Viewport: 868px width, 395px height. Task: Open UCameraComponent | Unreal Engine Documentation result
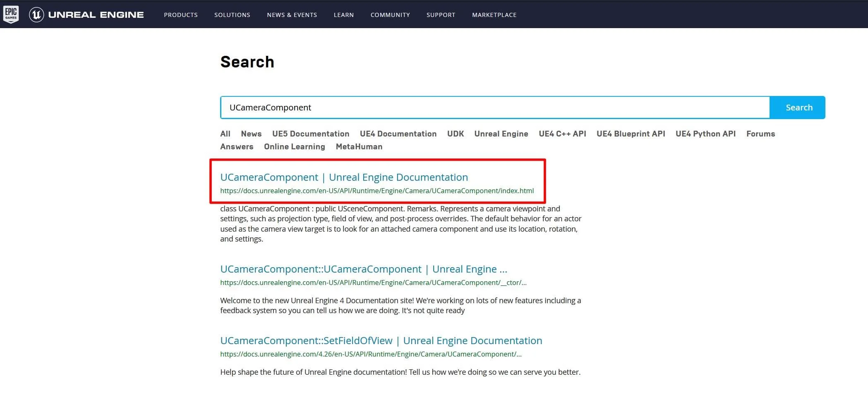click(x=344, y=177)
